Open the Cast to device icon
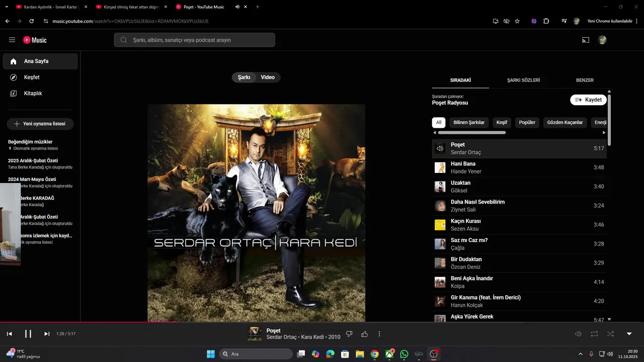 click(x=586, y=40)
